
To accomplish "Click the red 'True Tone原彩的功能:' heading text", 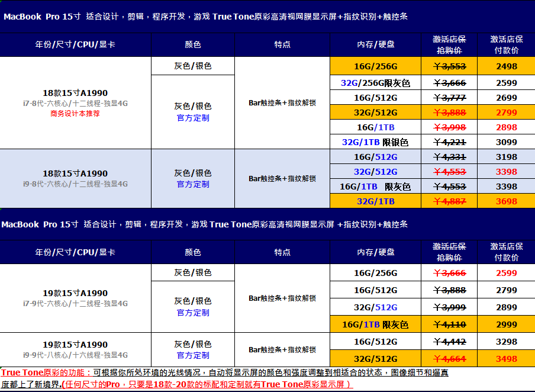I will coord(46,372).
